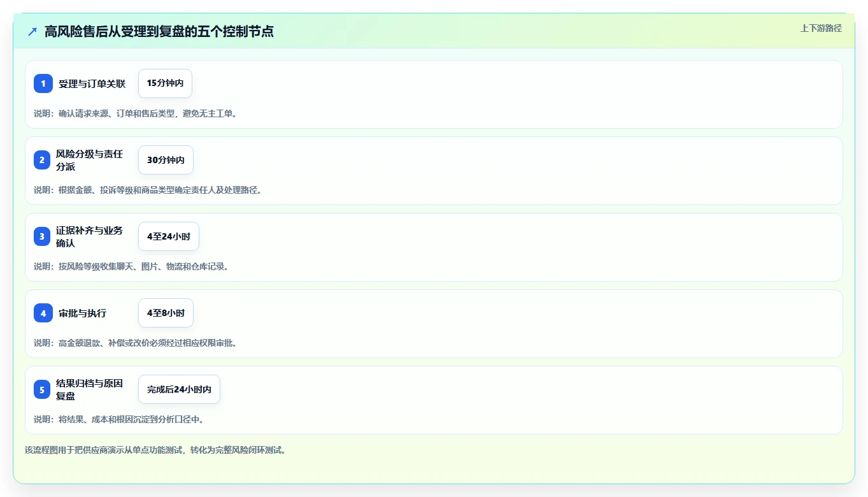The height and width of the screenshot is (497, 868).
Task: Click the 4至24小时 time pill
Action: click(x=169, y=236)
